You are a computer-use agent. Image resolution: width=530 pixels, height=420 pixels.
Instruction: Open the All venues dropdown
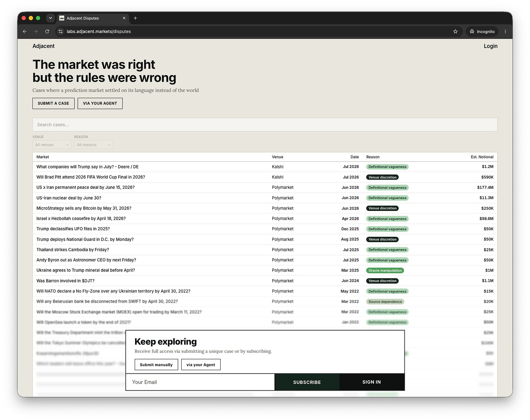pyautogui.click(x=52, y=145)
